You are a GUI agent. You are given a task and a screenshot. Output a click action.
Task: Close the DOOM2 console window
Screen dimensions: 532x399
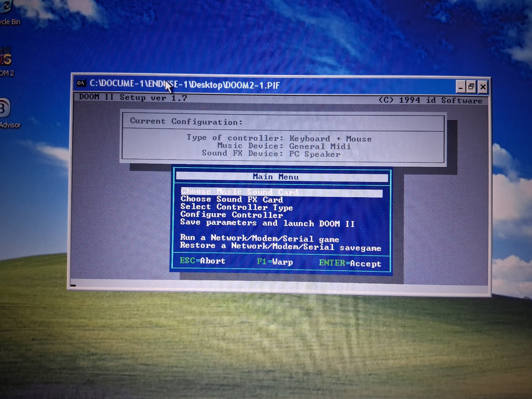(483, 87)
